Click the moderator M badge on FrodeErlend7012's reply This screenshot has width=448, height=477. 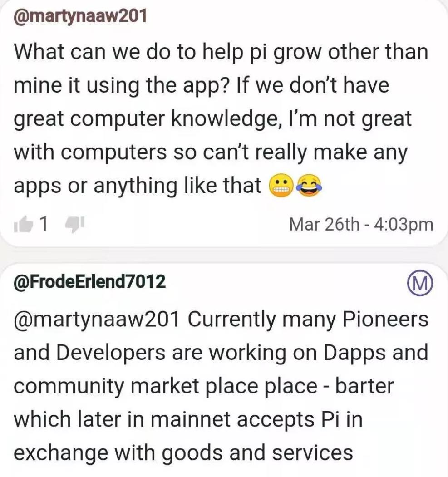point(420,283)
